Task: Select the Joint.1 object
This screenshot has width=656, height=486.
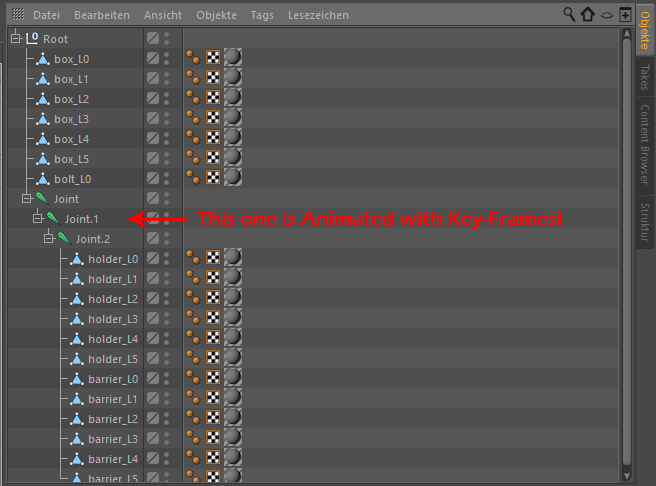Action: (x=82, y=219)
